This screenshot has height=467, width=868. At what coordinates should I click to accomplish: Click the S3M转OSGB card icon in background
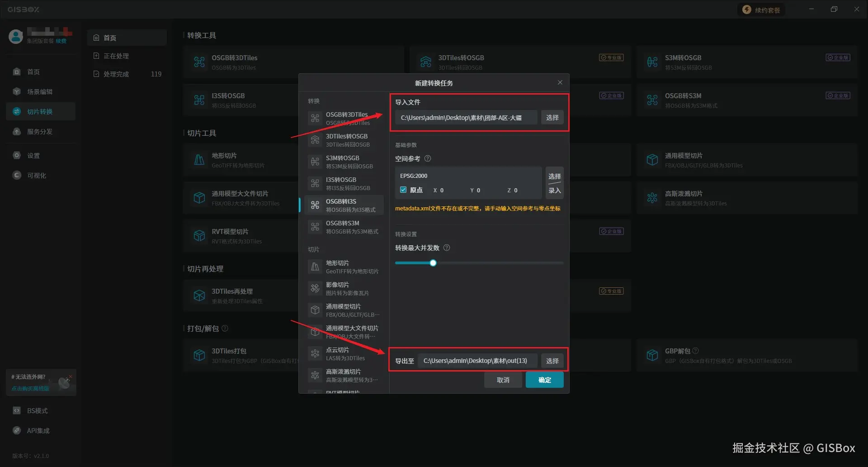pos(652,62)
